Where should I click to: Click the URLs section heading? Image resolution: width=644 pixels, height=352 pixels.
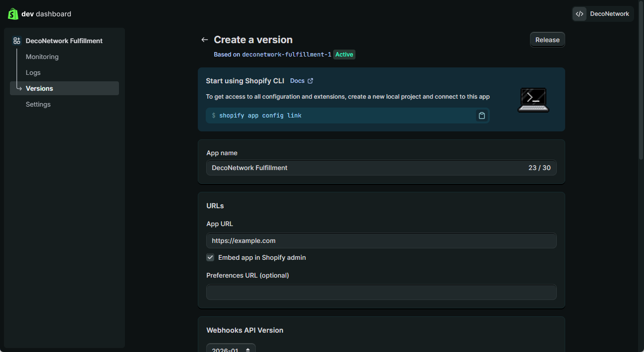(215, 206)
